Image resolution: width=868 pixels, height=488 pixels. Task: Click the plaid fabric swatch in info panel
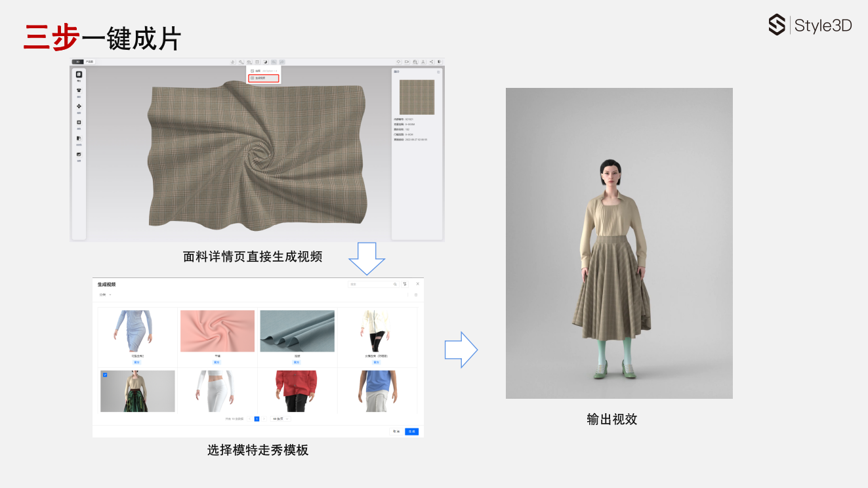tap(417, 97)
